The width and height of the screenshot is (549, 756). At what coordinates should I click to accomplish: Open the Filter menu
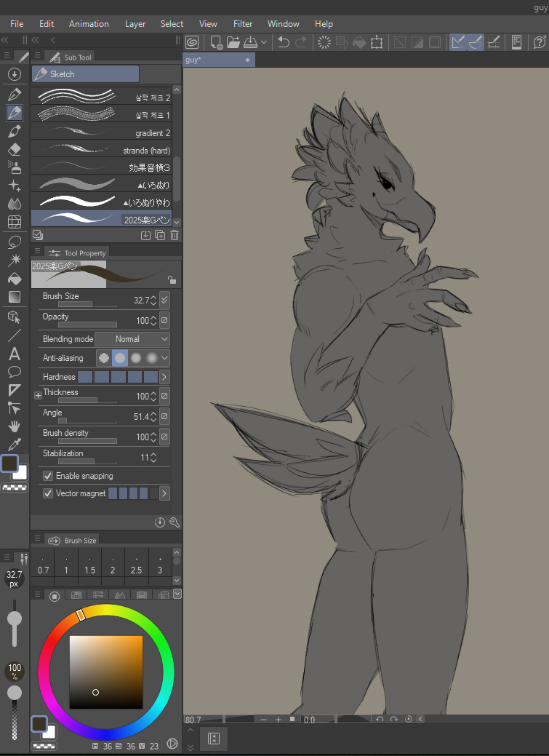click(x=243, y=24)
